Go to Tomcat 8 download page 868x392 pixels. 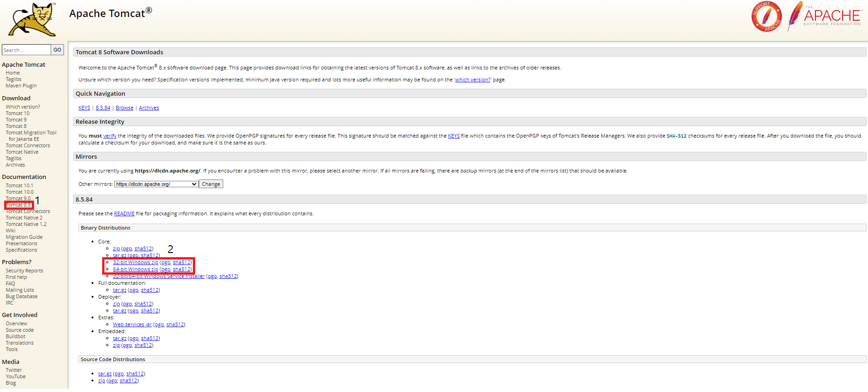(x=16, y=126)
